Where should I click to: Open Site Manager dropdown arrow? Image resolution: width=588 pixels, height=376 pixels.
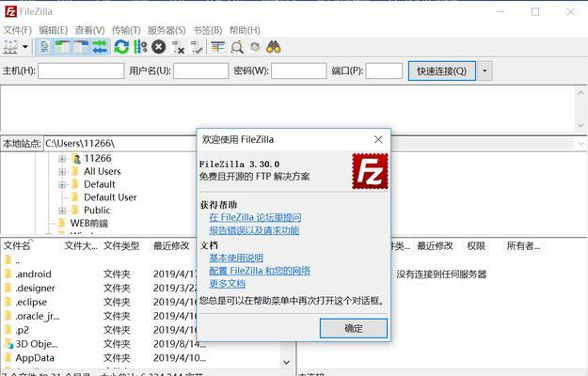(25, 47)
